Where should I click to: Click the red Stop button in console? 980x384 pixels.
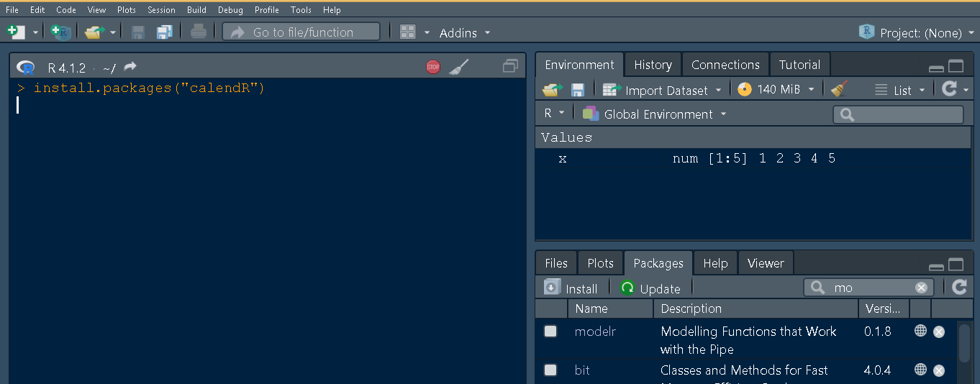point(432,67)
